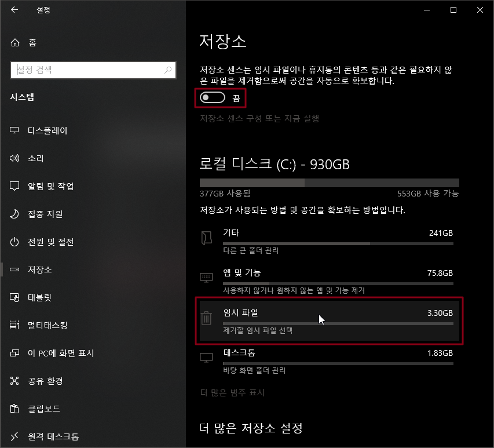Viewport: 494px width, 448px height.
Task: Click the 집중 지원 moon icon
Action: [14, 214]
